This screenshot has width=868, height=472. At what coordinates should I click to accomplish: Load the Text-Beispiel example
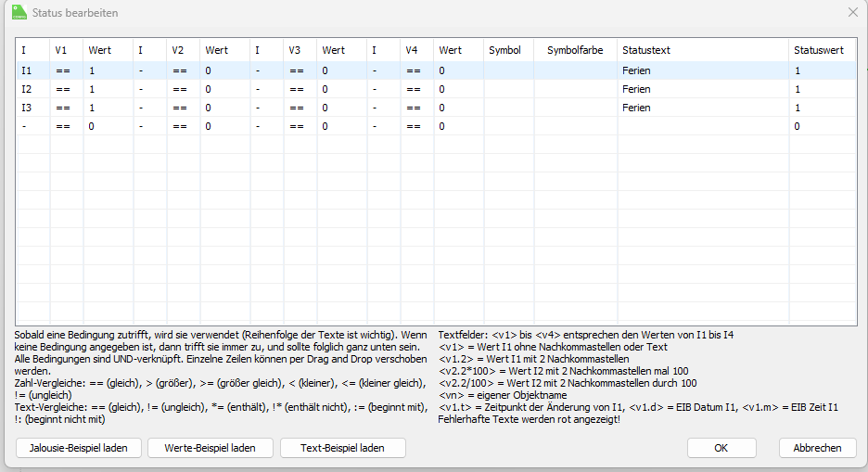point(343,448)
